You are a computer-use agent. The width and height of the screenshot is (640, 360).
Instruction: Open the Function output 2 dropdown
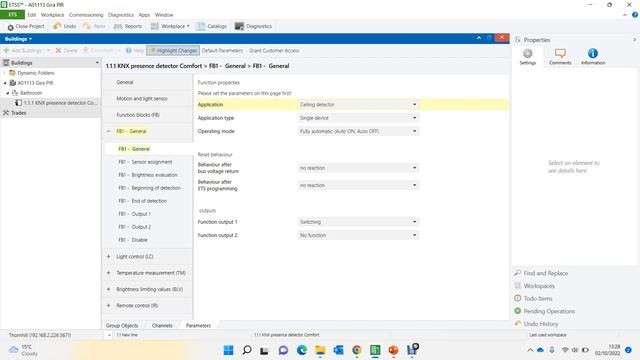(x=358, y=236)
